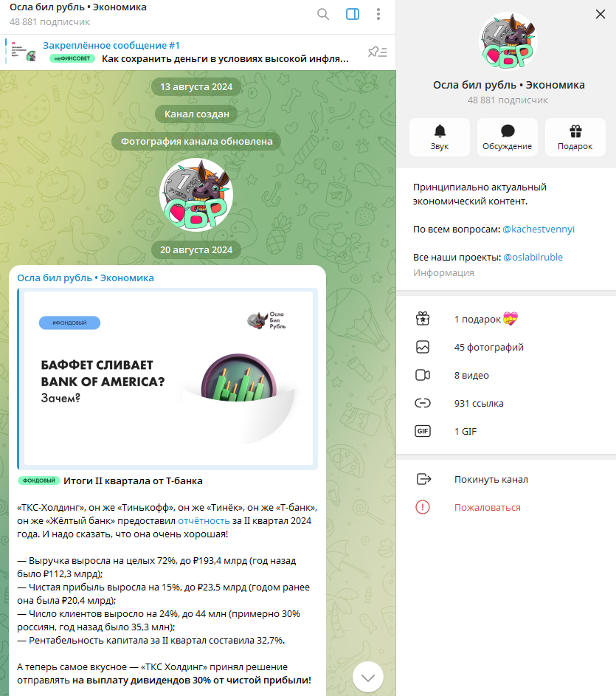Close the channel info panel
Viewport: 616px width, 696px height.
point(601,14)
